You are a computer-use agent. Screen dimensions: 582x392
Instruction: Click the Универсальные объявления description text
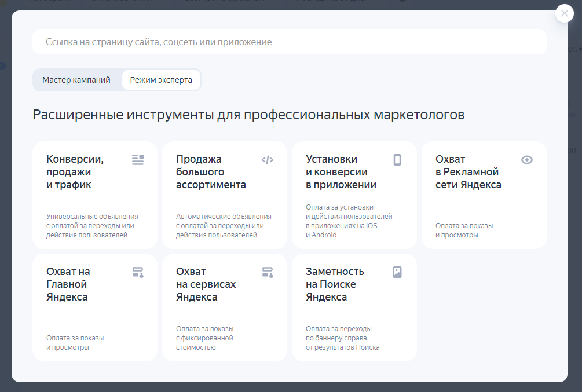coord(92,226)
